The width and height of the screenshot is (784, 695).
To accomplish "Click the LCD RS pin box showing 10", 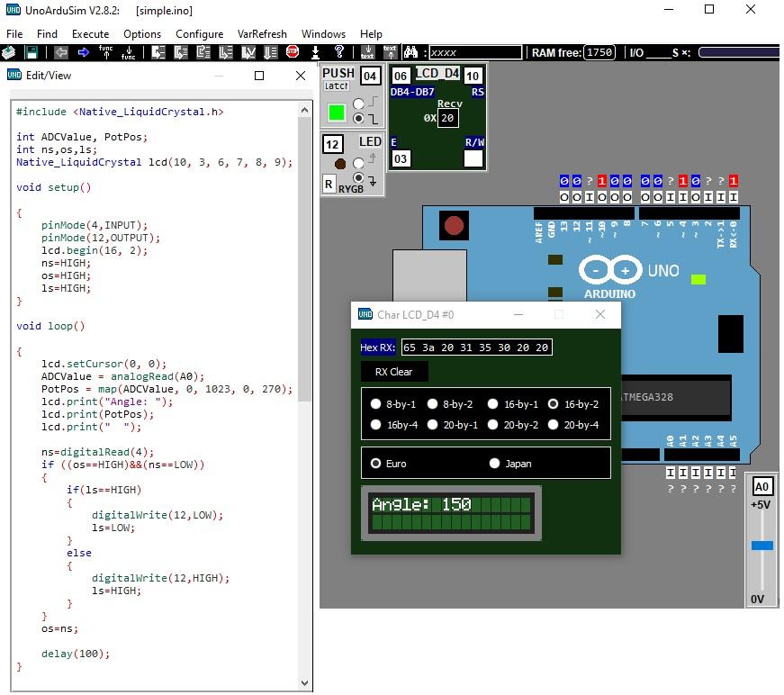I will (473, 76).
